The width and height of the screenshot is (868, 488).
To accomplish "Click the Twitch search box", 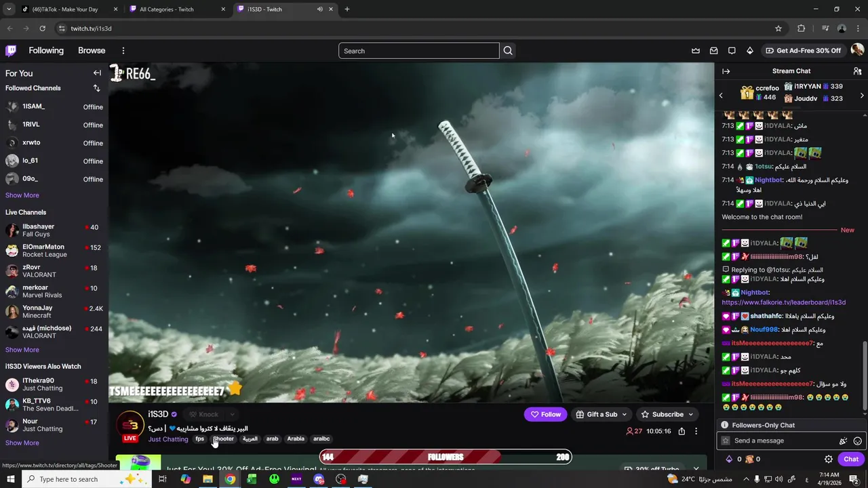I will 419,51.
